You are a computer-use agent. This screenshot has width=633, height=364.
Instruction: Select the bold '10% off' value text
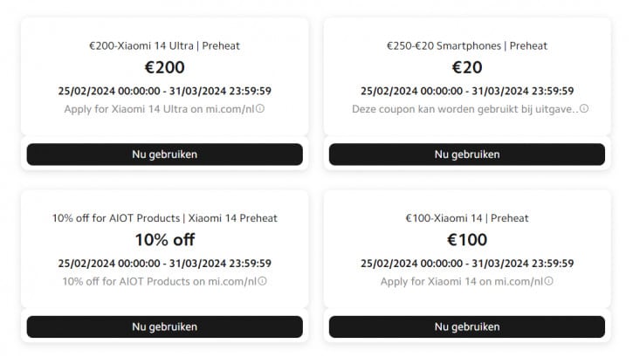(x=165, y=240)
